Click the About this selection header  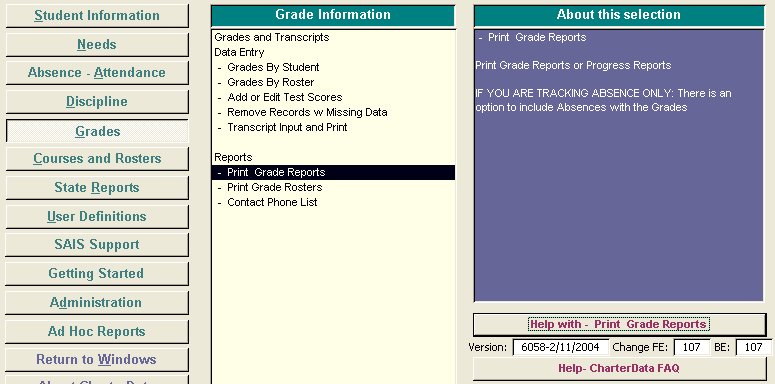(619, 15)
